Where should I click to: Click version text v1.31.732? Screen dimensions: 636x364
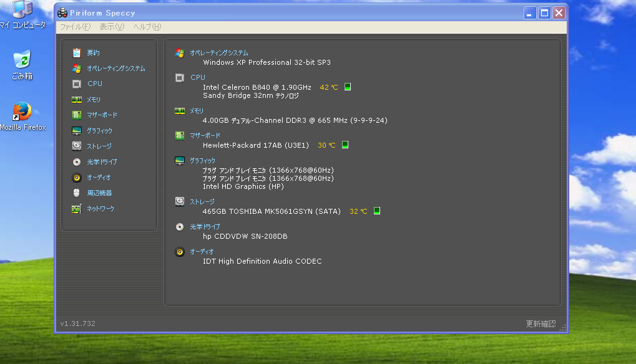pyautogui.click(x=78, y=323)
